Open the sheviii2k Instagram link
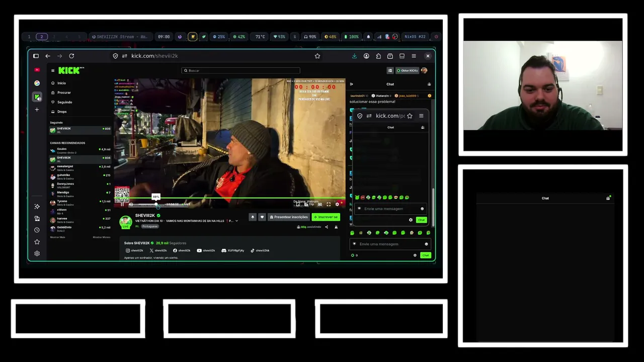This screenshot has width=644, height=362. (134, 250)
